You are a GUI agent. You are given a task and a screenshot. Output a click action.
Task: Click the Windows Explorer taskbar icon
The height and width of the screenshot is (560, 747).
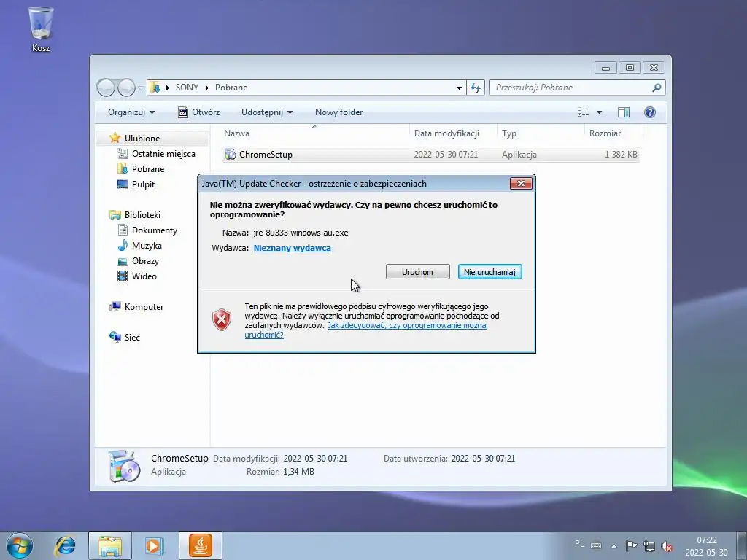point(110,545)
